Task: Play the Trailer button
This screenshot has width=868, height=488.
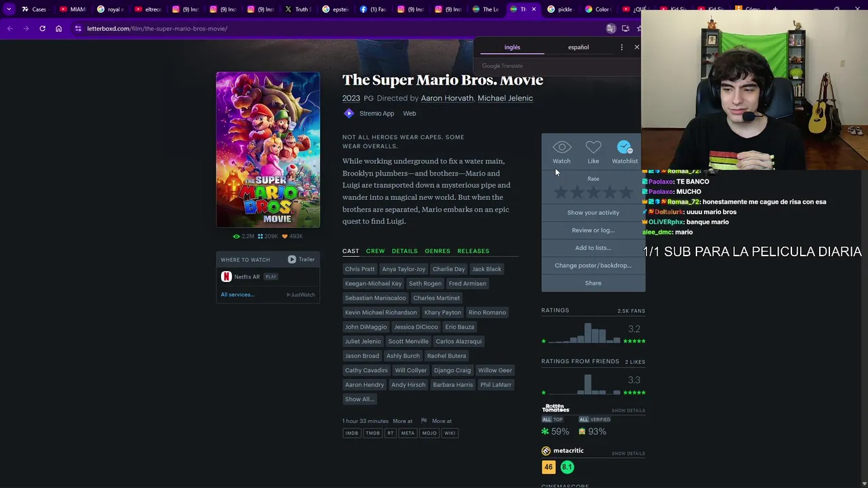Action: [x=301, y=260]
